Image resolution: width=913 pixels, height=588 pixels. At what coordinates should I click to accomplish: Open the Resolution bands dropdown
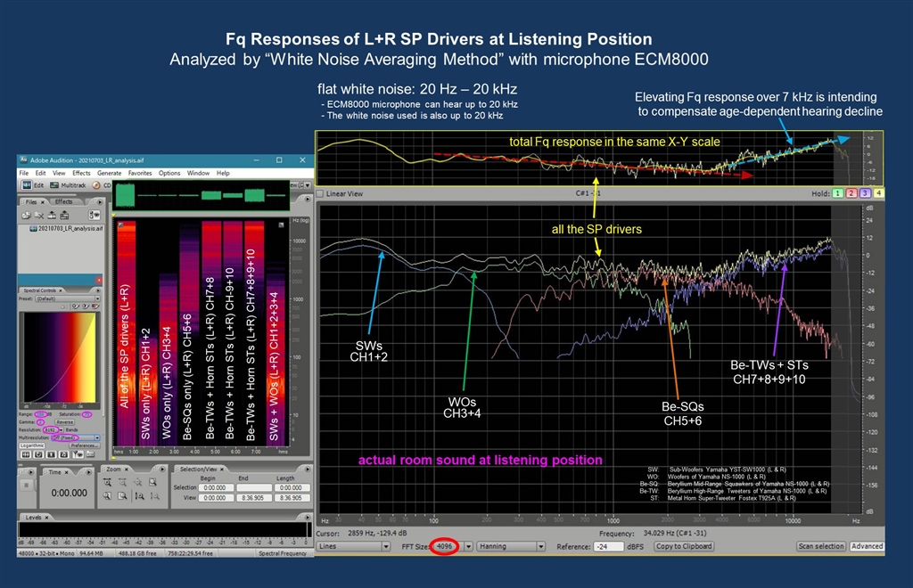click(62, 429)
